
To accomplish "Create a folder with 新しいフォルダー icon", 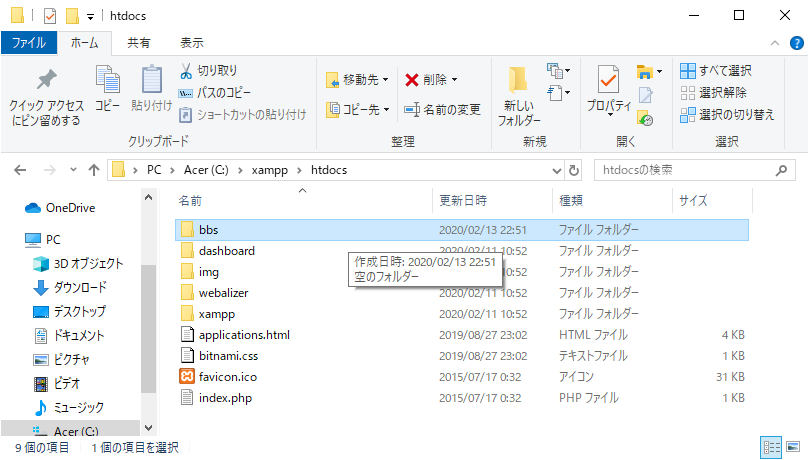I will coord(519,80).
